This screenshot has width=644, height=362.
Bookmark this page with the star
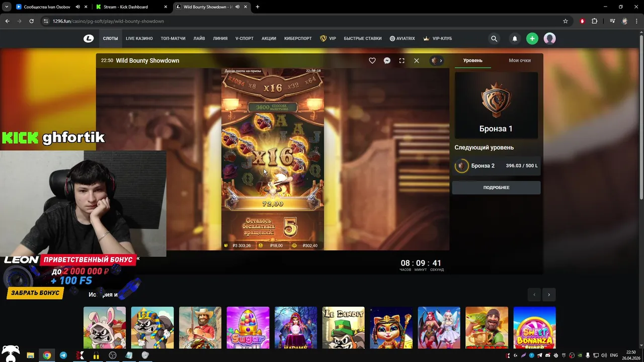click(x=566, y=21)
